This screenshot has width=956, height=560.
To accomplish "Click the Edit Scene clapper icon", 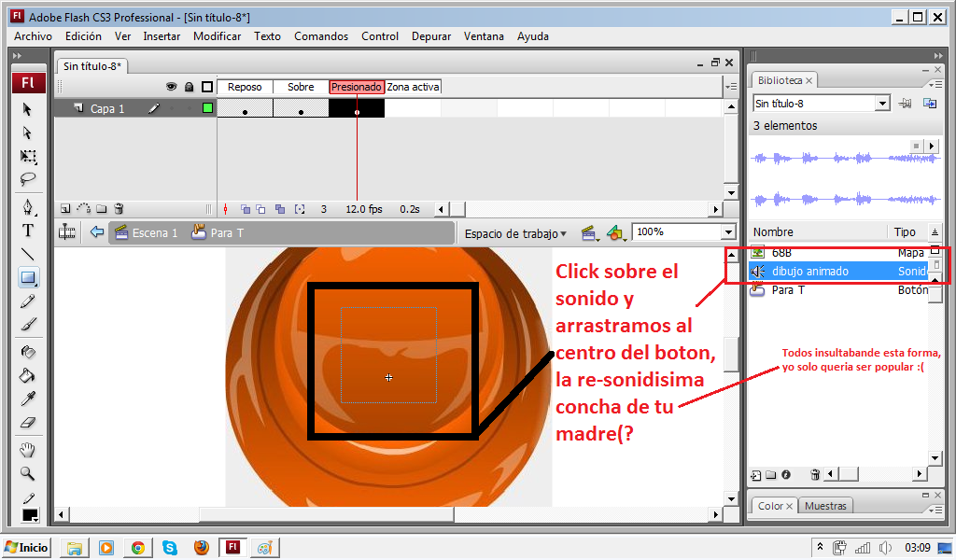I will point(588,232).
